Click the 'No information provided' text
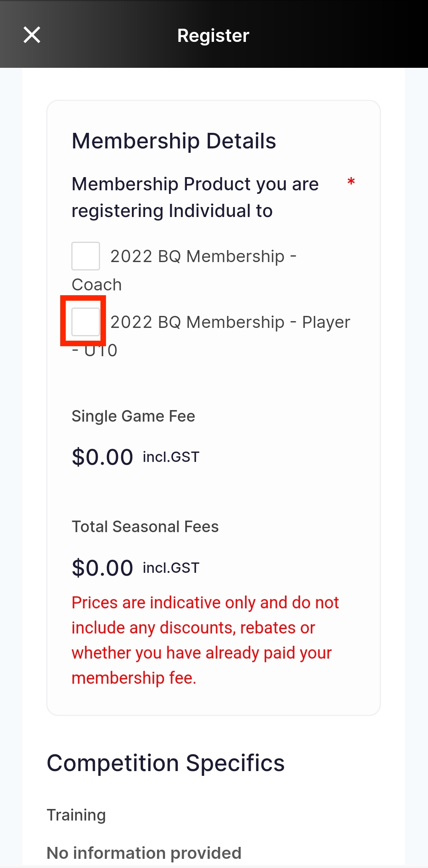Viewport: 428px width, 868px height. tap(144, 853)
